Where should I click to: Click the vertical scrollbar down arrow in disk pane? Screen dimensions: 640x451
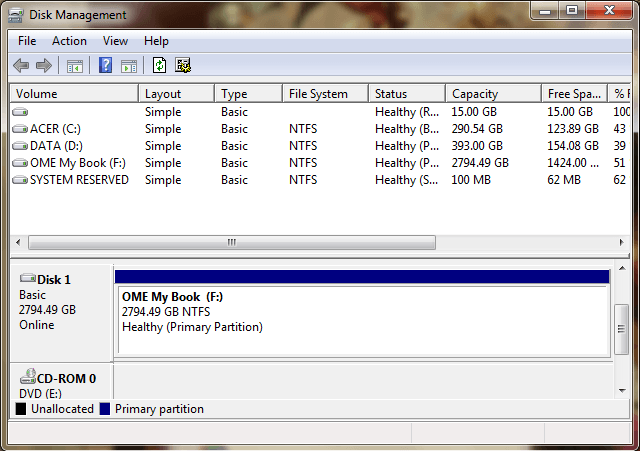621,390
